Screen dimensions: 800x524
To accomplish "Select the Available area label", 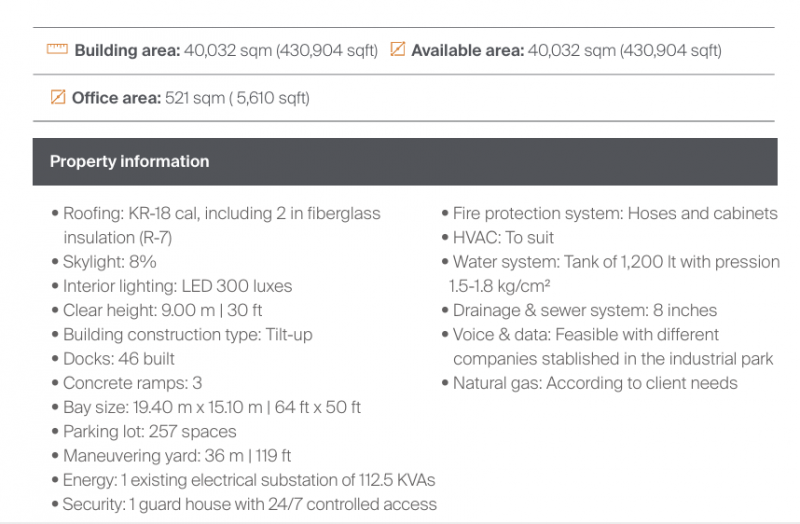I will click(467, 50).
